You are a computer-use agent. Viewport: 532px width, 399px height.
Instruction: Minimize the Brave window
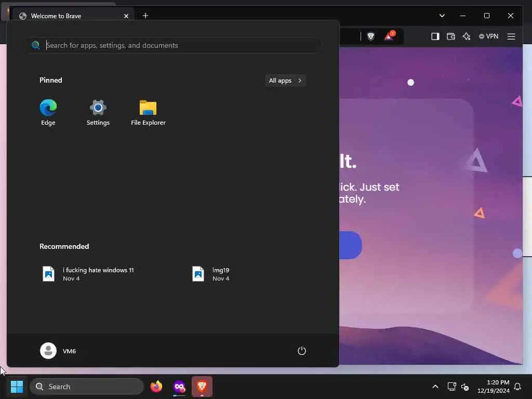coord(463,16)
